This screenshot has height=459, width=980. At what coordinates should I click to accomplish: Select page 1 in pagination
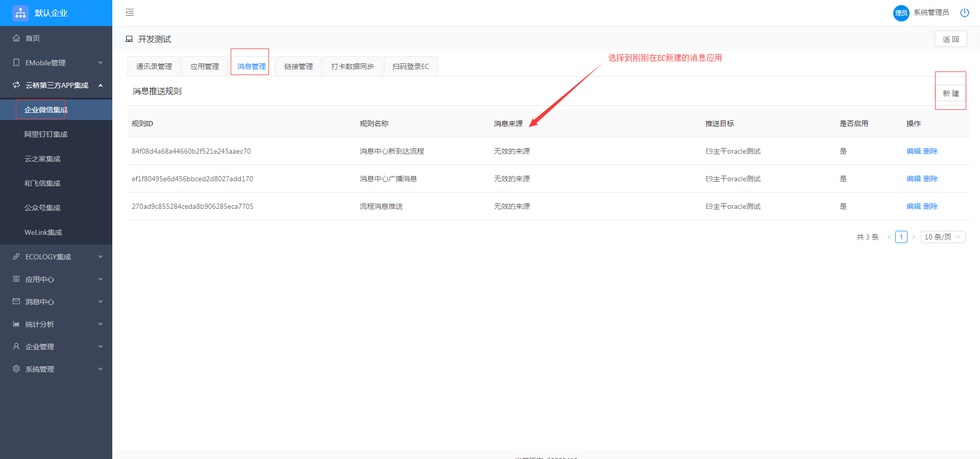(x=901, y=237)
